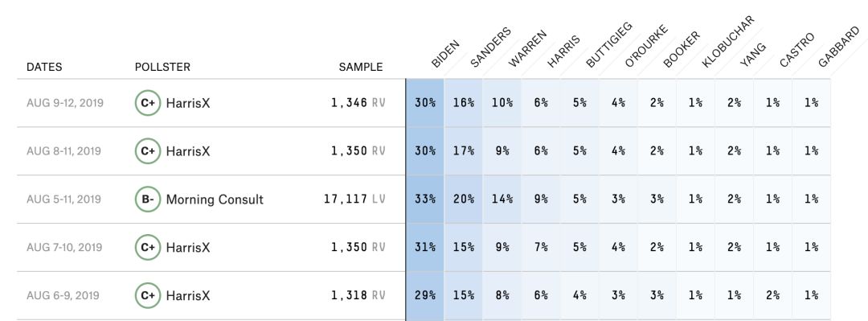Open the HarrisX link in the Aug 6-9 row
This screenshot has height=321, width=868.
pos(188,295)
